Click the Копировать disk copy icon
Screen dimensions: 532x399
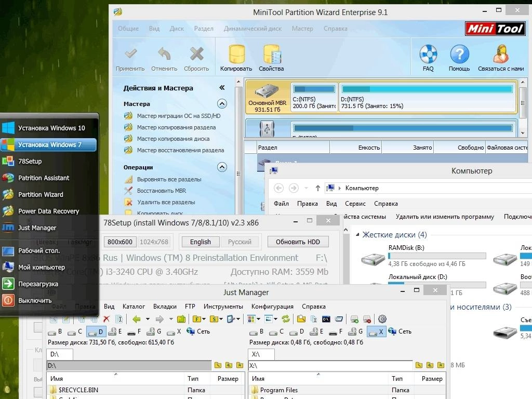tap(236, 54)
